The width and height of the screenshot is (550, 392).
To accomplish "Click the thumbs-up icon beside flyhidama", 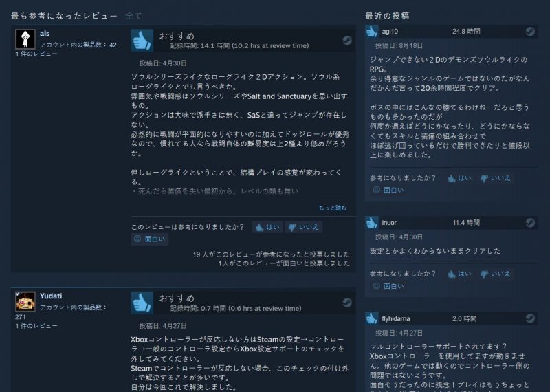I will pos(372,318).
